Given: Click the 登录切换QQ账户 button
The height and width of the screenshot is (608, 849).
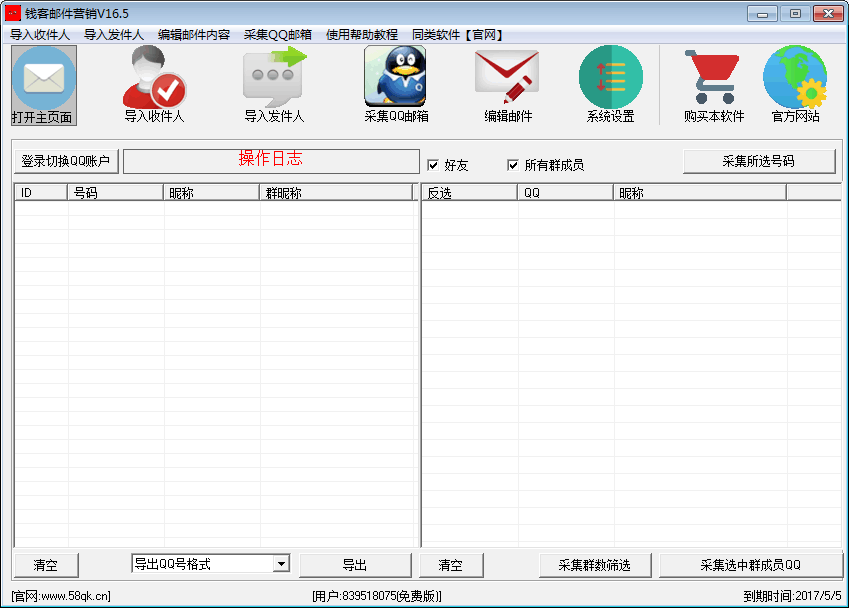Looking at the screenshot, I should click(x=66, y=161).
